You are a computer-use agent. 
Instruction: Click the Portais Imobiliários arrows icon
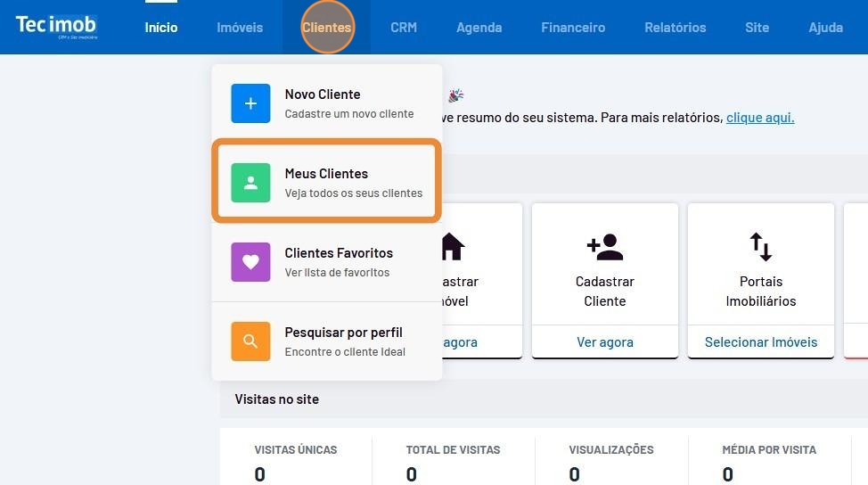(x=760, y=247)
